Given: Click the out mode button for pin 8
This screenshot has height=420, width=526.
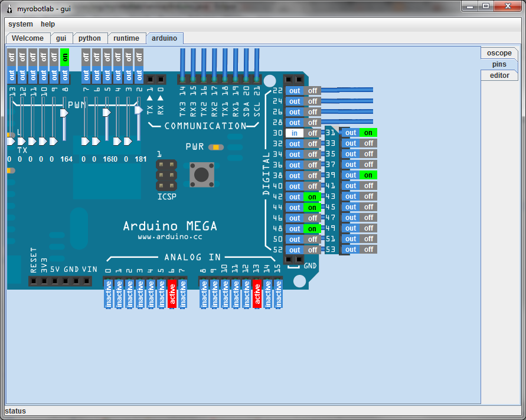Looking at the screenshot, I should [x=65, y=75].
